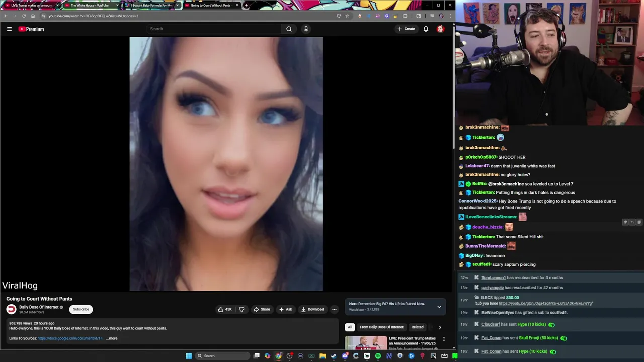Open YouTube notifications bell
The image size is (644, 362).
pyautogui.click(x=426, y=29)
